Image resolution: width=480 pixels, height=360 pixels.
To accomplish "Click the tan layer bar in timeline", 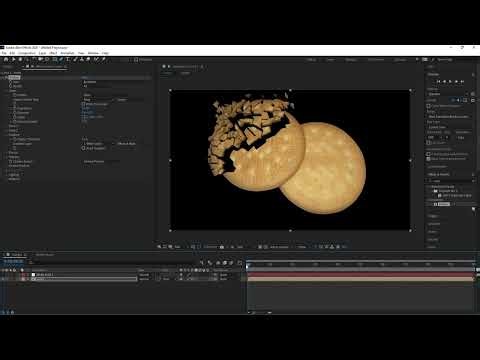I will tap(360, 279).
